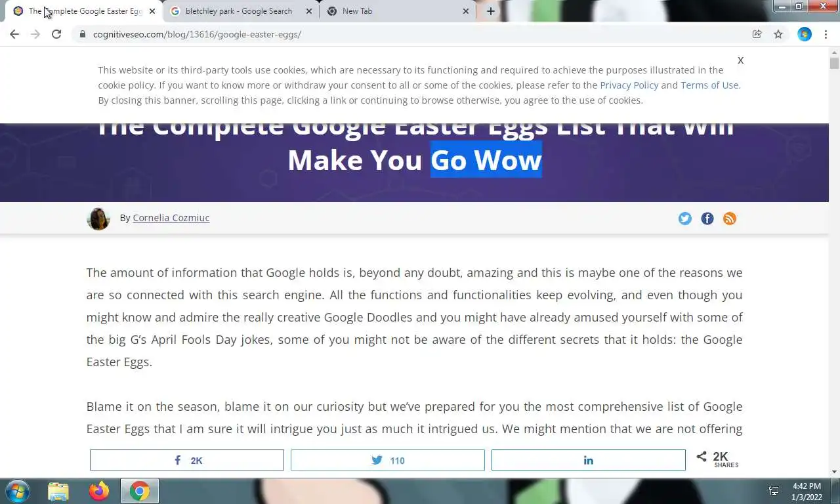Screen dimensions: 840x504
Task: Click the address bar URL
Action: coord(197,34)
